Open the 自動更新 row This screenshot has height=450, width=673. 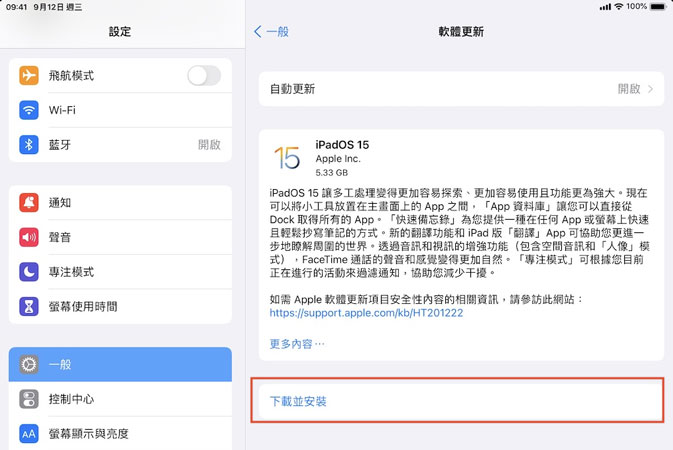tap(461, 89)
